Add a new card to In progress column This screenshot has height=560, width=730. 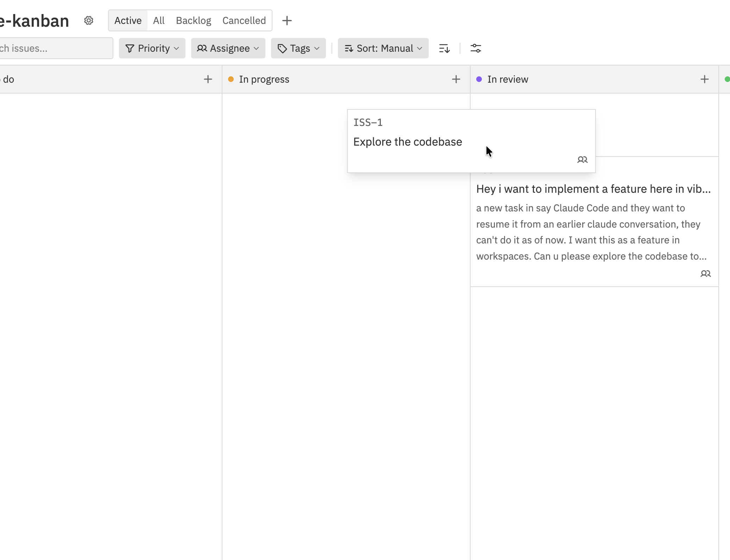pyautogui.click(x=455, y=79)
